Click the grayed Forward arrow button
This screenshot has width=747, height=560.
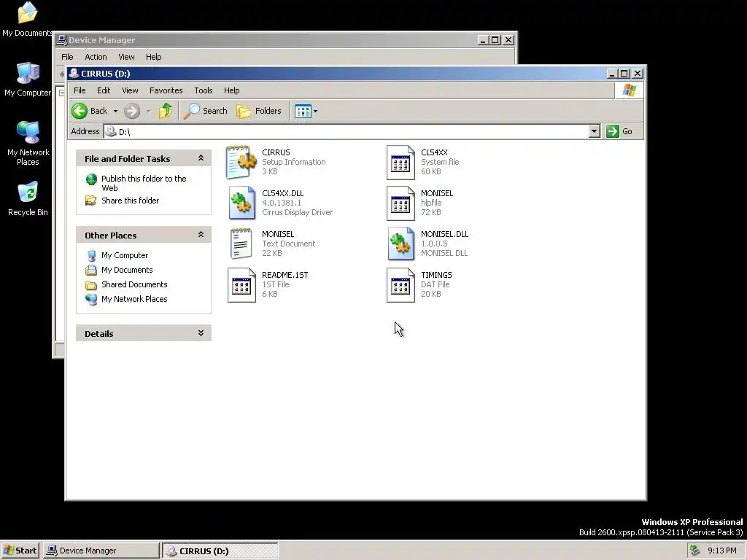click(x=132, y=111)
